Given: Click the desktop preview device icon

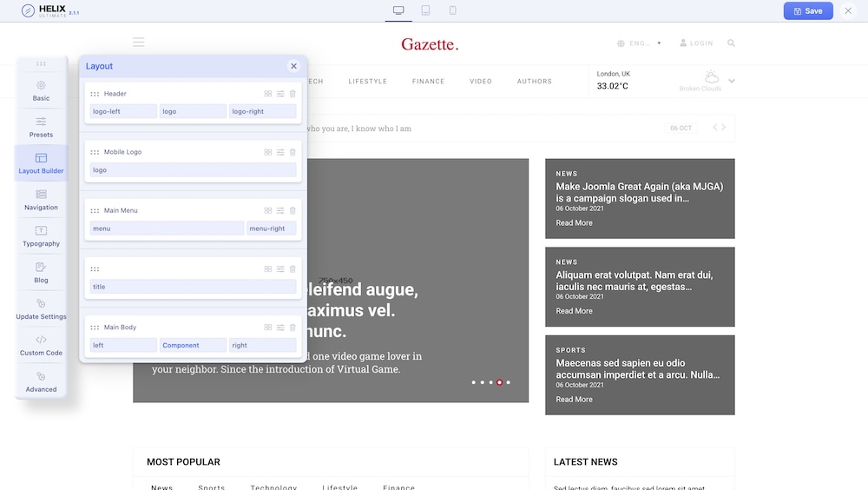Looking at the screenshot, I should point(398,10).
